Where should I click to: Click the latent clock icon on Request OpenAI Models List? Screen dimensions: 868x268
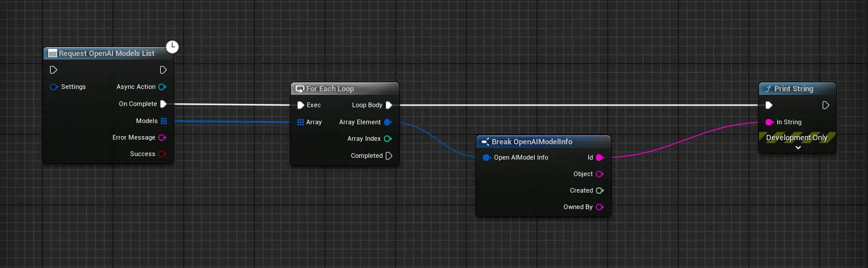(x=173, y=47)
